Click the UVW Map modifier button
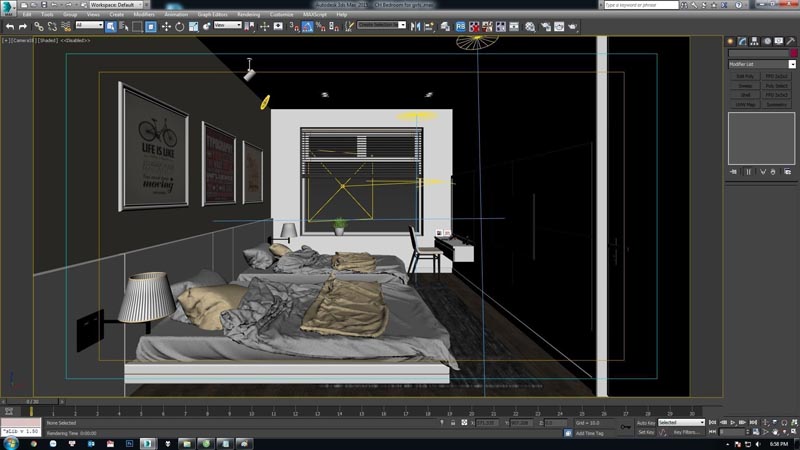Image resolution: width=800 pixels, height=450 pixels. pyautogui.click(x=744, y=103)
